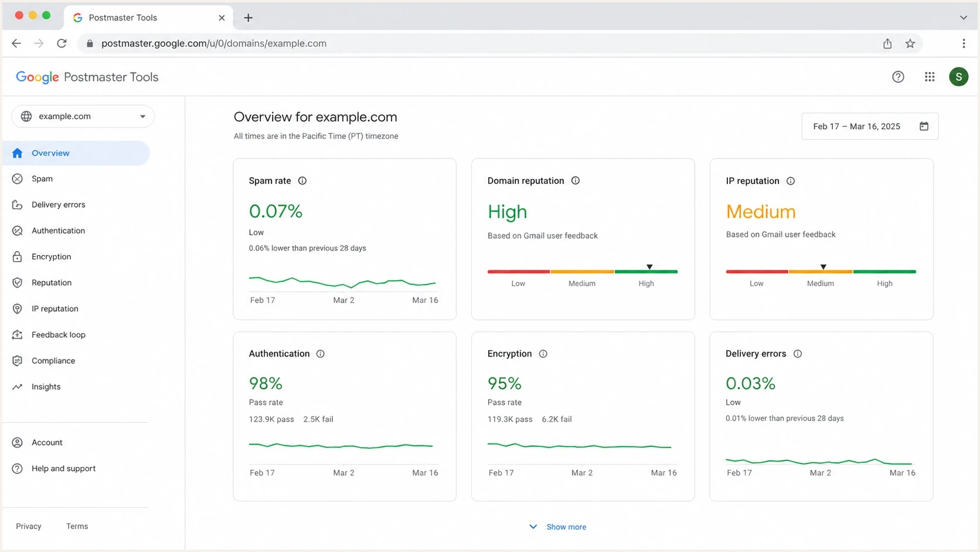Show info for Spam rate
The image size is (980, 552).
tap(302, 181)
